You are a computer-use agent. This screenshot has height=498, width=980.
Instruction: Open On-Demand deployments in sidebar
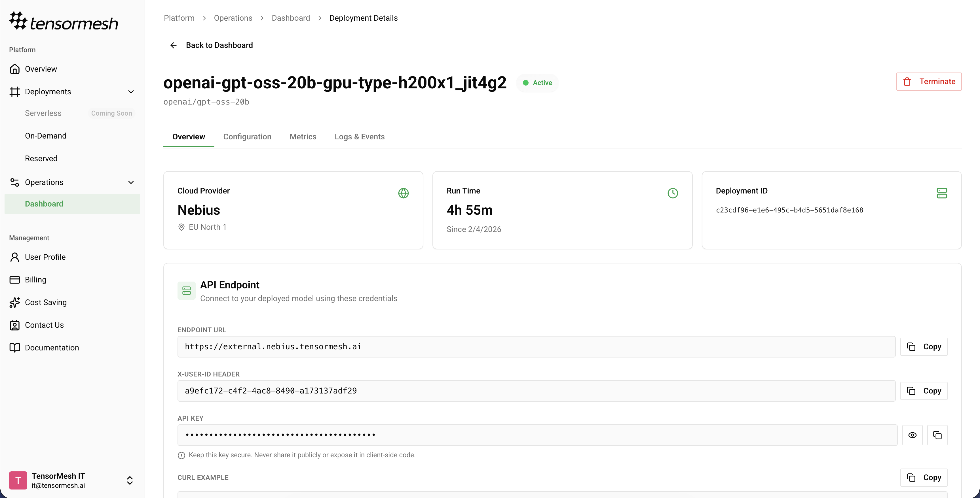(46, 136)
